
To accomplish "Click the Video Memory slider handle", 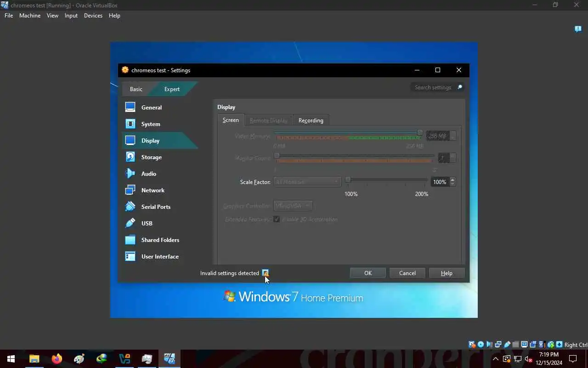I will click(420, 133).
